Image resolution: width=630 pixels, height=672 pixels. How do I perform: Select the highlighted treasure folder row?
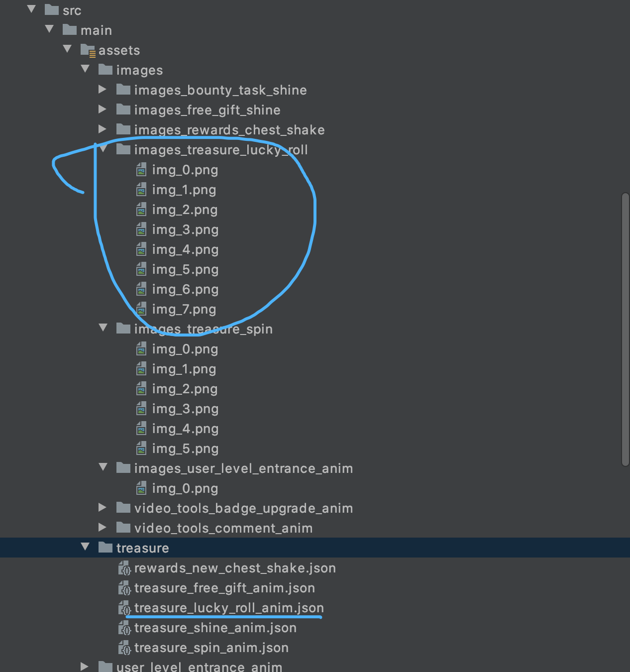pyautogui.click(x=143, y=547)
